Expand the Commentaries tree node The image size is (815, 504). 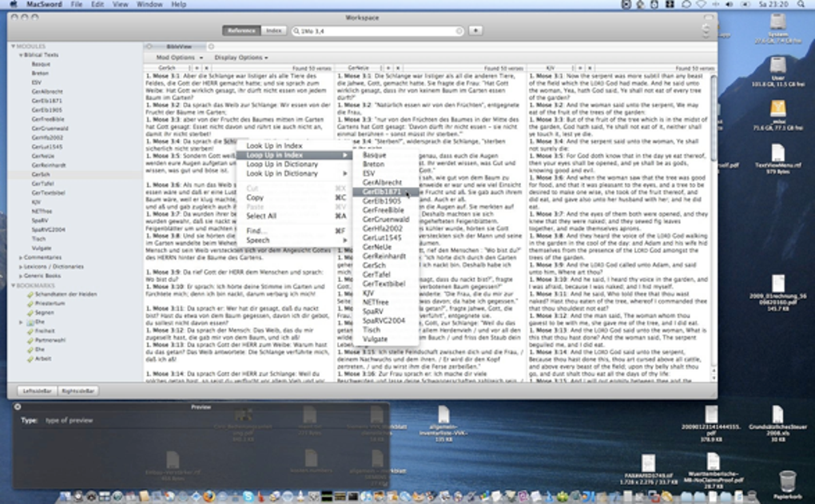[x=21, y=258]
